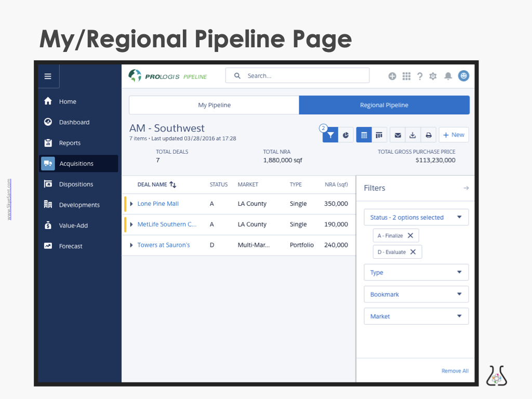Remove the D - Evaluate filter chip
532x399 pixels.
point(413,252)
